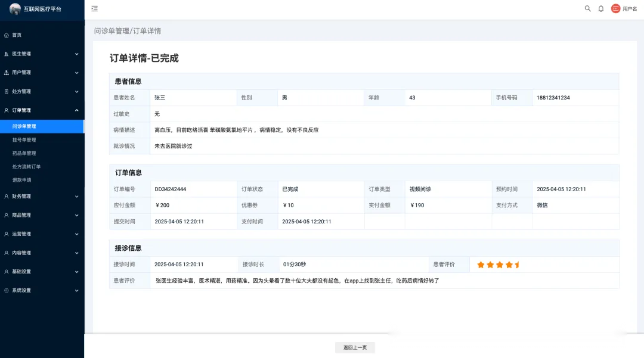Click the platform logo image
This screenshot has height=358, width=644.
click(15, 9)
